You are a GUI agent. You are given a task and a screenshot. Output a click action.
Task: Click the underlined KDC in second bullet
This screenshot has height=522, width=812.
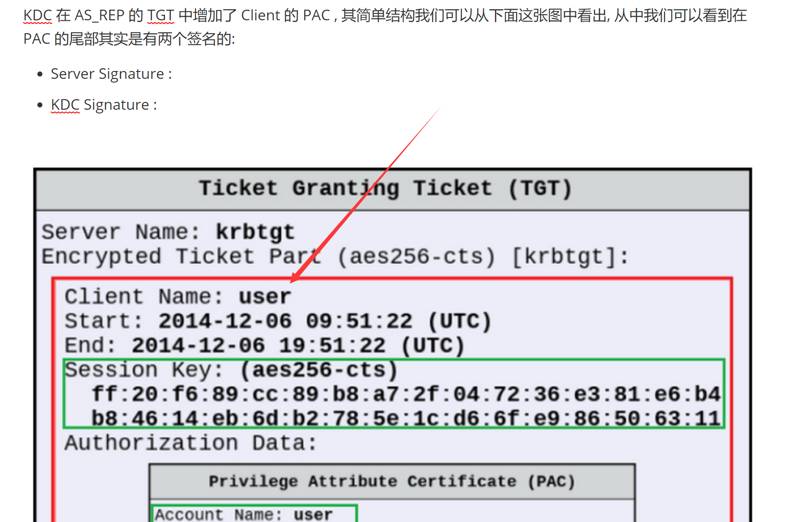pyautogui.click(x=65, y=105)
